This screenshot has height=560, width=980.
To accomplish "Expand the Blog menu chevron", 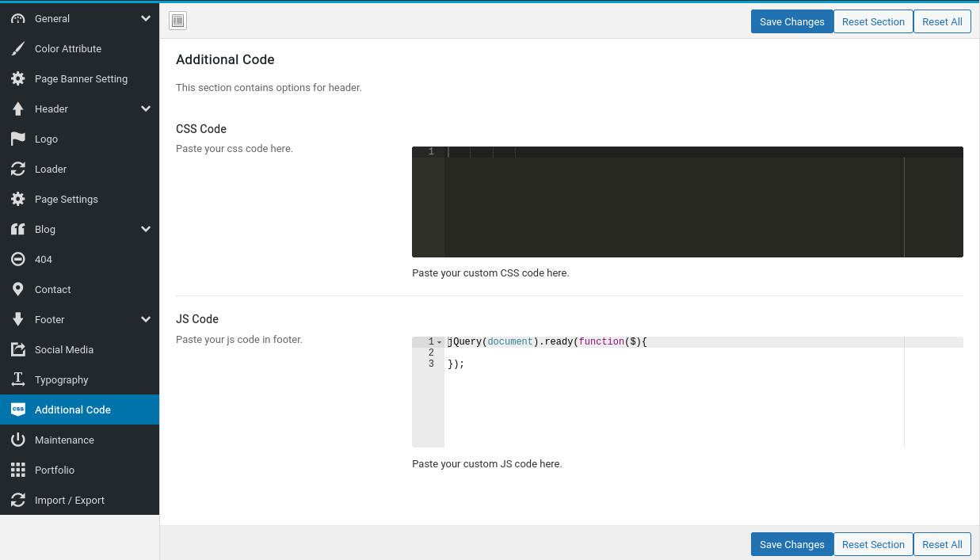I will click(x=146, y=229).
